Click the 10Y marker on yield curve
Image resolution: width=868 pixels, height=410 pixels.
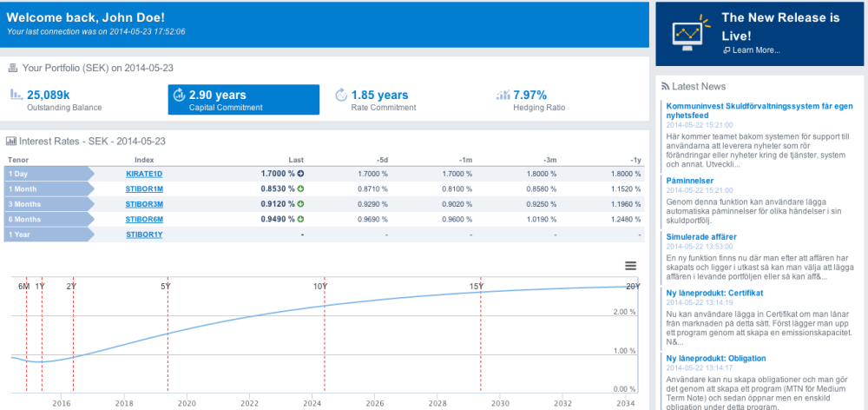point(320,287)
